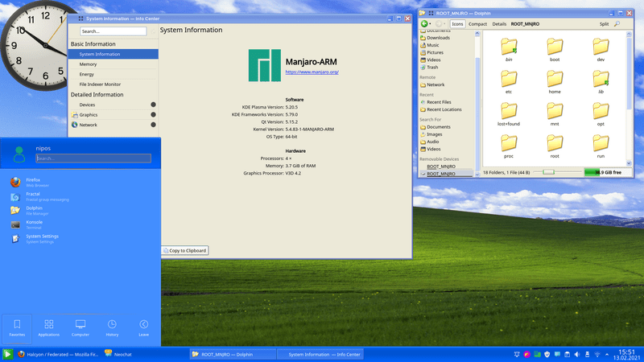
Task: Focus the Info Center search field
Action: click(x=114, y=31)
